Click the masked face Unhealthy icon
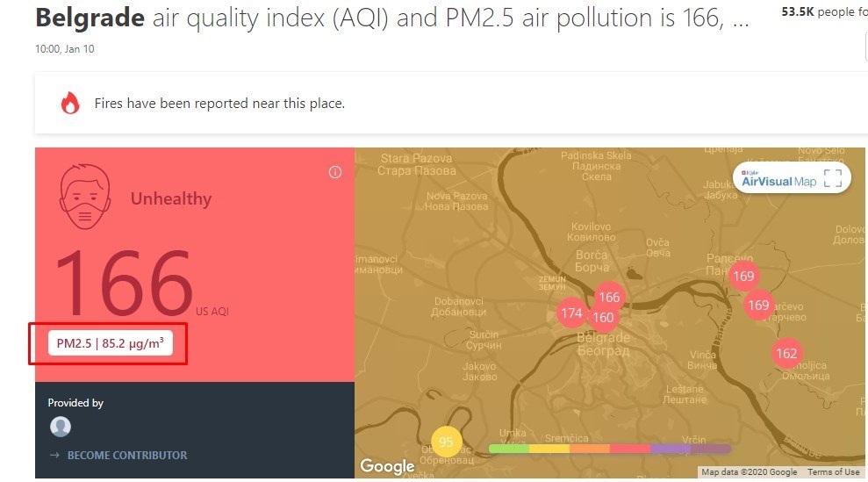This screenshot has width=868, height=482. click(x=85, y=196)
